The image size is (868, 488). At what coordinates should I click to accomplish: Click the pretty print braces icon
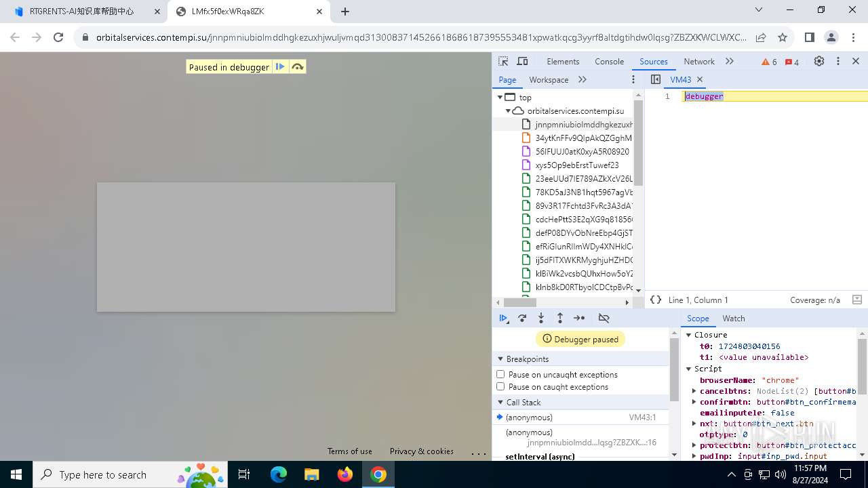coord(656,300)
